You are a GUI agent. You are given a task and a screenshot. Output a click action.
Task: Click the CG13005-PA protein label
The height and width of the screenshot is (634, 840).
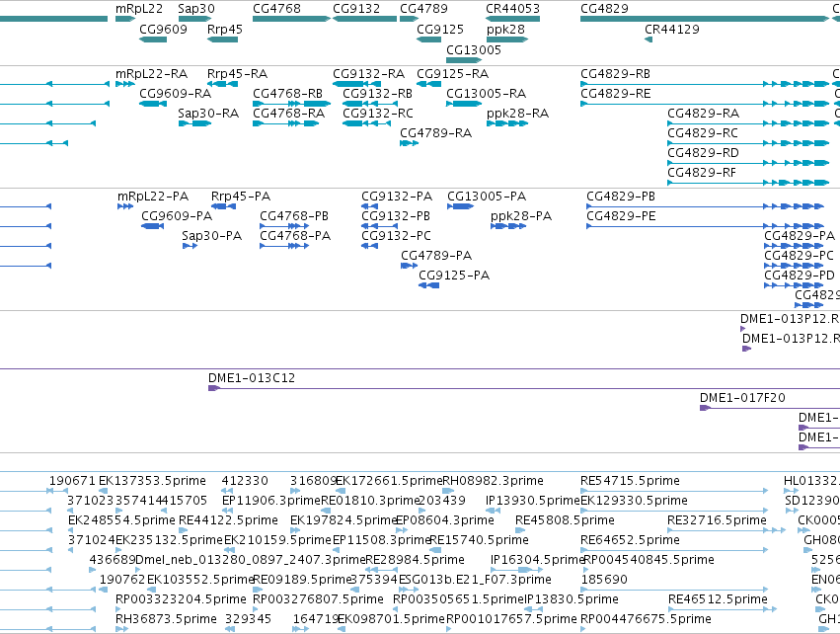tap(487, 197)
